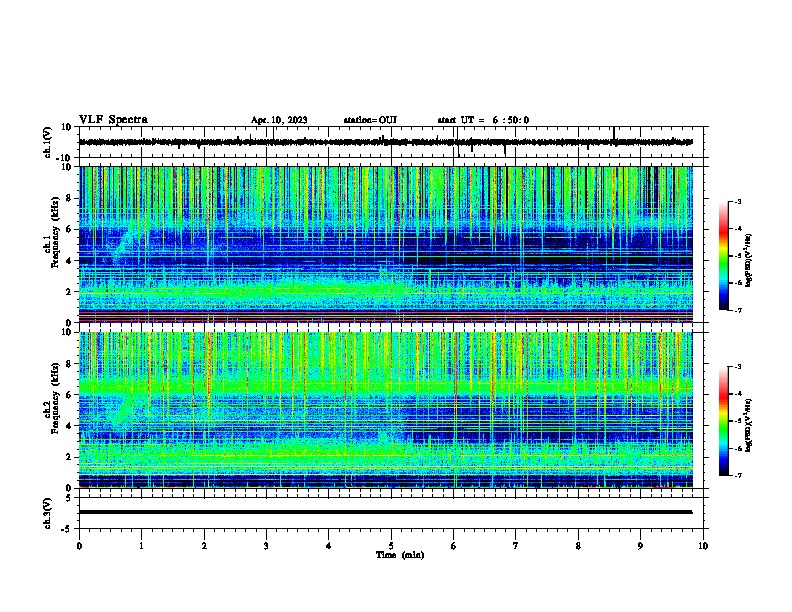Image resolution: width=792 pixels, height=612 pixels.
Task: Click the '6' kHz tick on ch.2 frequency axis
Action: (x=70, y=395)
